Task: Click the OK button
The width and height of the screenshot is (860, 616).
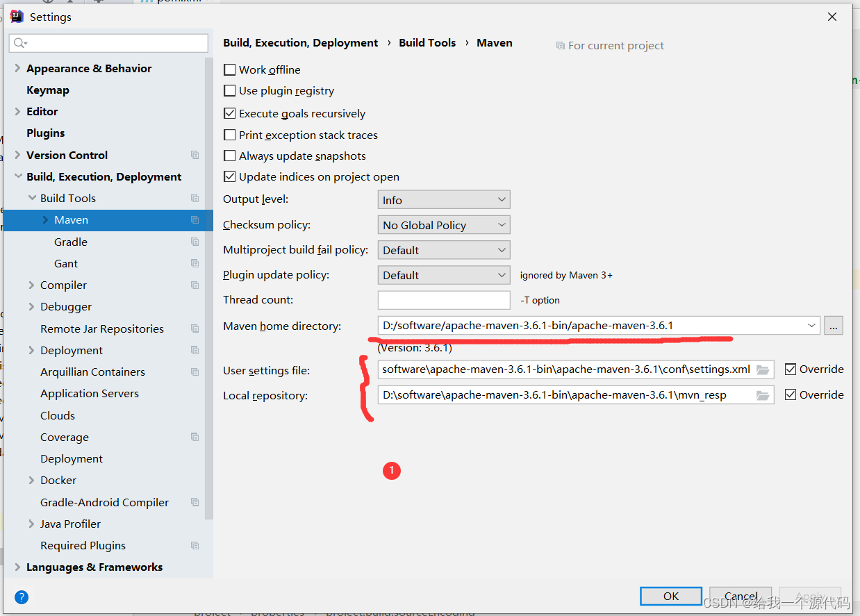Action: 671,596
